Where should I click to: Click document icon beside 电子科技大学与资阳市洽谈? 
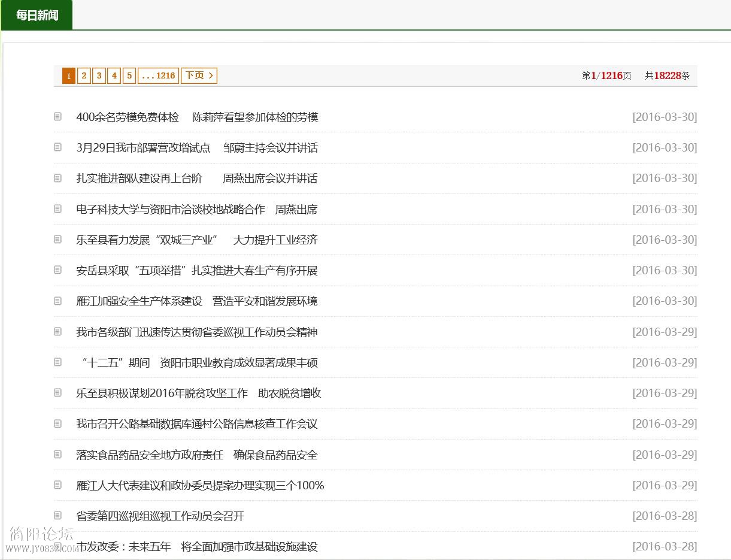point(57,208)
